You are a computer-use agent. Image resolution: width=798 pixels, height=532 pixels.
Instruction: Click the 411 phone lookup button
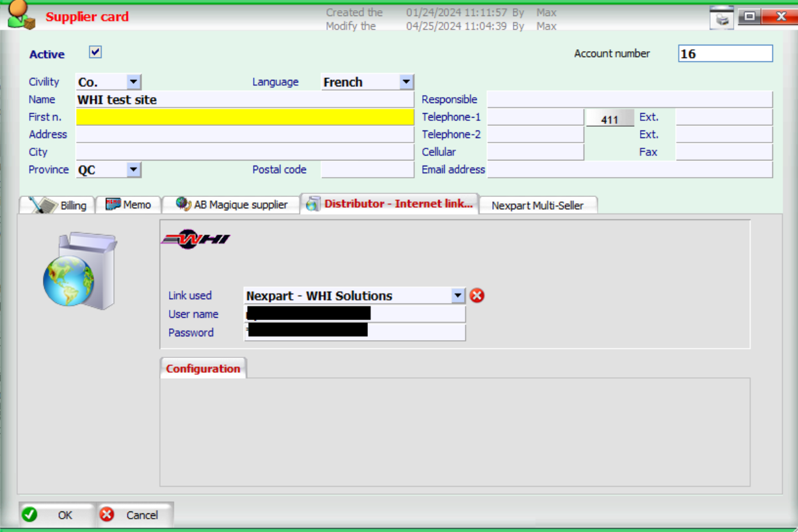pyautogui.click(x=609, y=120)
